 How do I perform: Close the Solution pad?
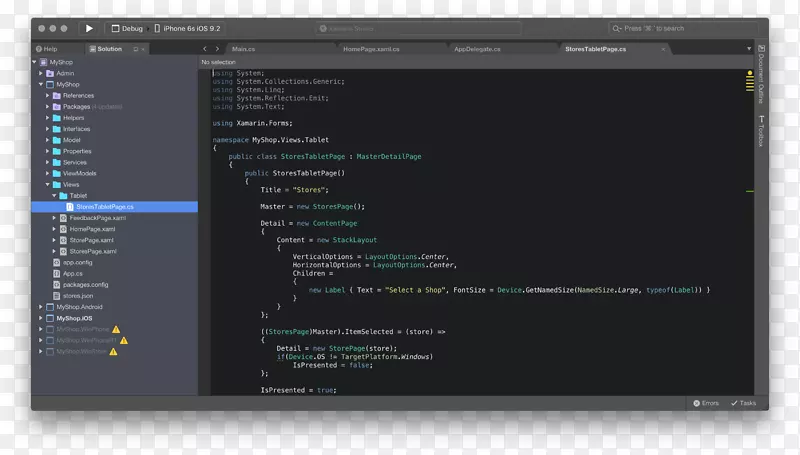(x=143, y=49)
